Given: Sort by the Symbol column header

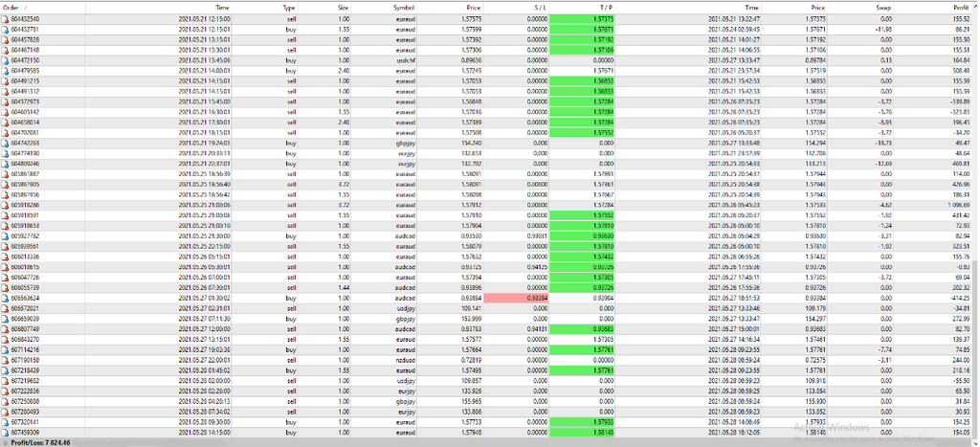Looking at the screenshot, I should [x=404, y=8].
